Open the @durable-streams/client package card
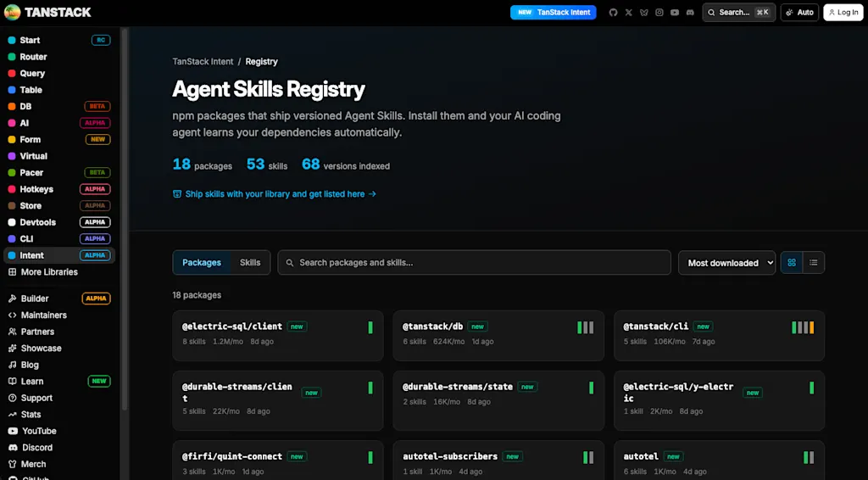 278,401
